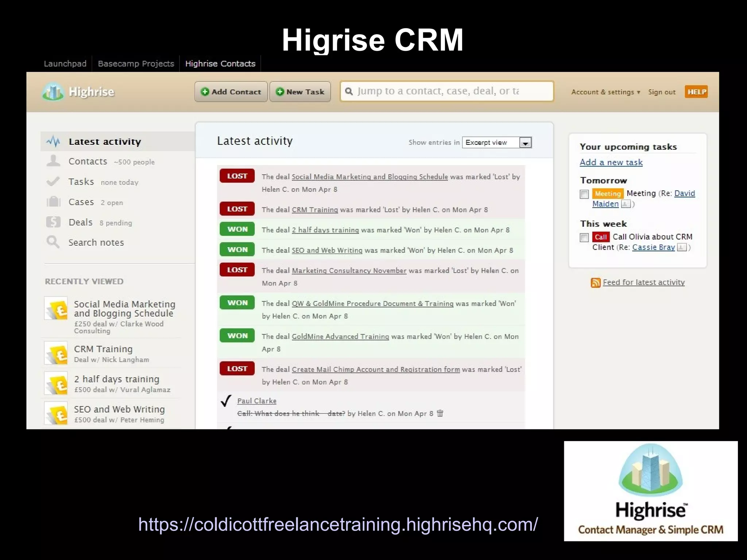
Task: Click the LOST badge for CRM Training deal
Action: click(237, 209)
